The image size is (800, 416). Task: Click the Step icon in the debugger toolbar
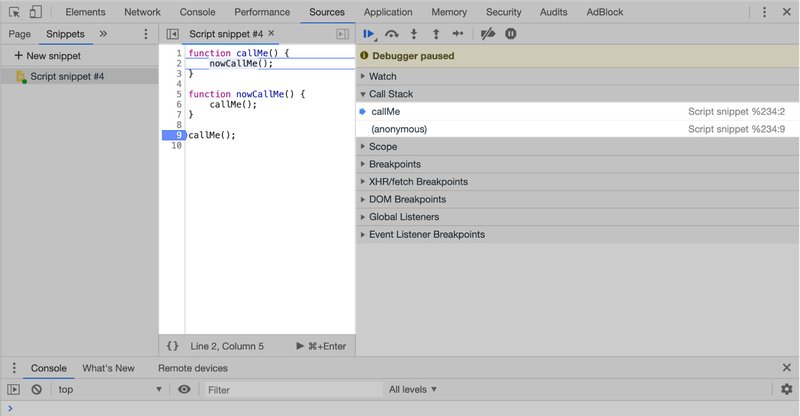458,34
